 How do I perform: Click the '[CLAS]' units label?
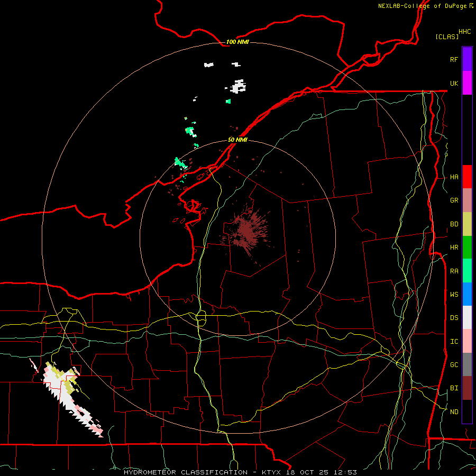447,36
